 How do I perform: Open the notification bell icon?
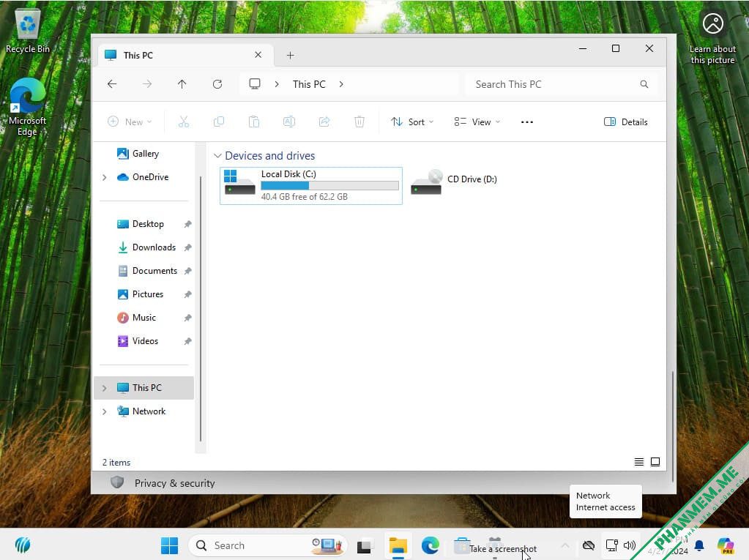[699, 545]
